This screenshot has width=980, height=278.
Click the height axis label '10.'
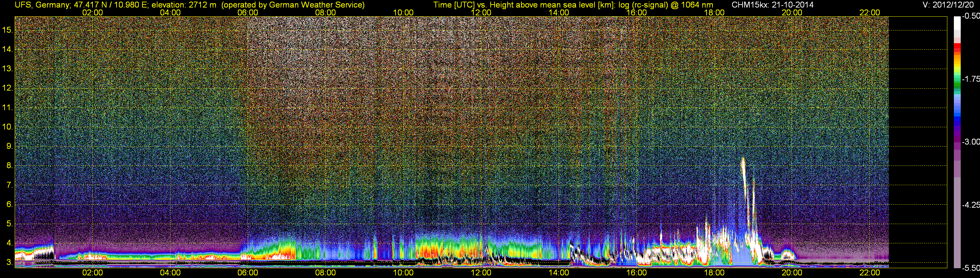[x=8, y=127]
